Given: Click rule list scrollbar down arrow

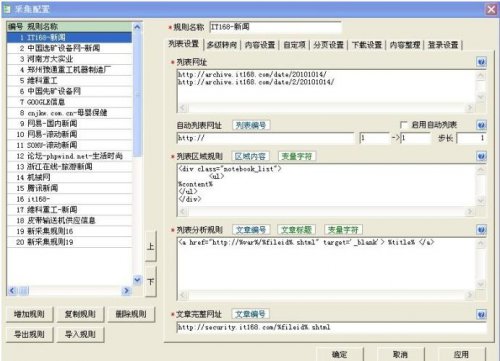Looking at the screenshot, I should tap(137, 280).
